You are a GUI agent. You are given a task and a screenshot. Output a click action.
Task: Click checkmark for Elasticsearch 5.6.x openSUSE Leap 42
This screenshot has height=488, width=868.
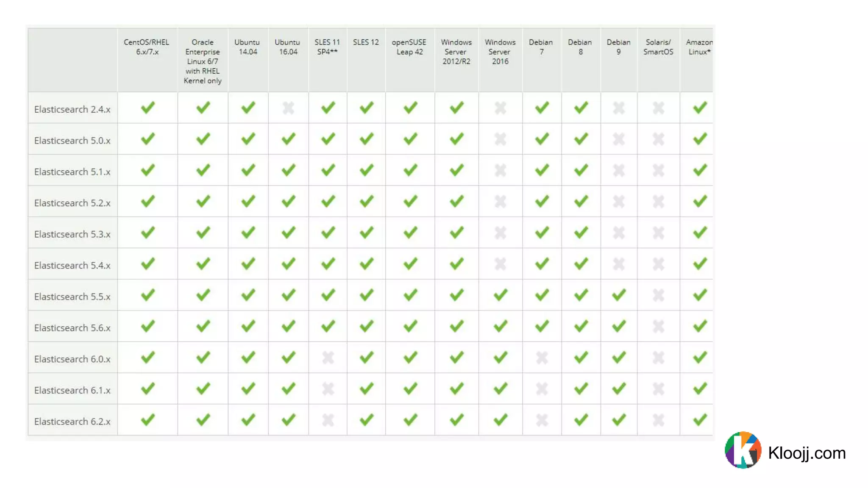pyautogui.click(x=410, y=326)
